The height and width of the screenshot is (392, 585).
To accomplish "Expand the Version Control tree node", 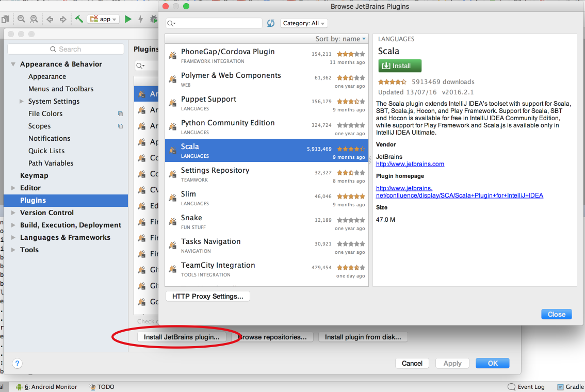I will 13,213.
